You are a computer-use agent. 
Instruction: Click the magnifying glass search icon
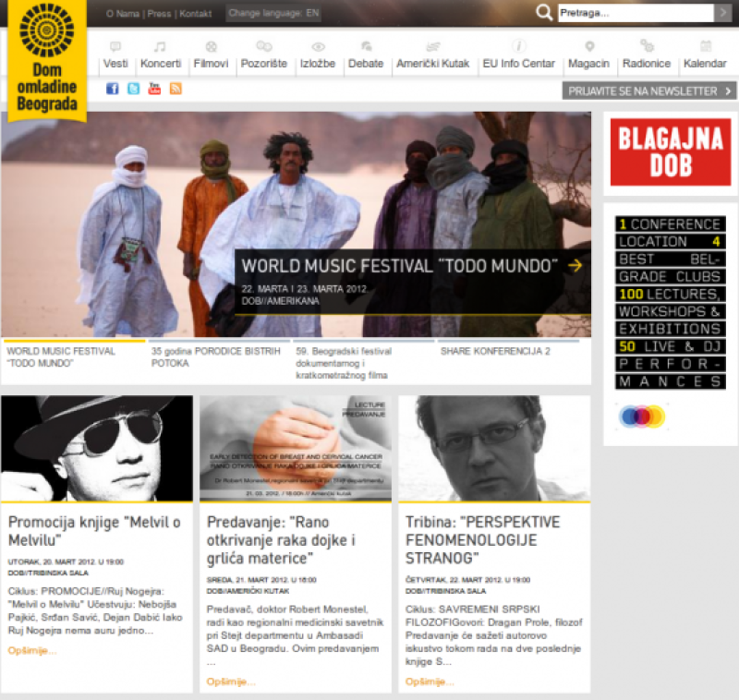pyautogui.click(x=545, y=13)
